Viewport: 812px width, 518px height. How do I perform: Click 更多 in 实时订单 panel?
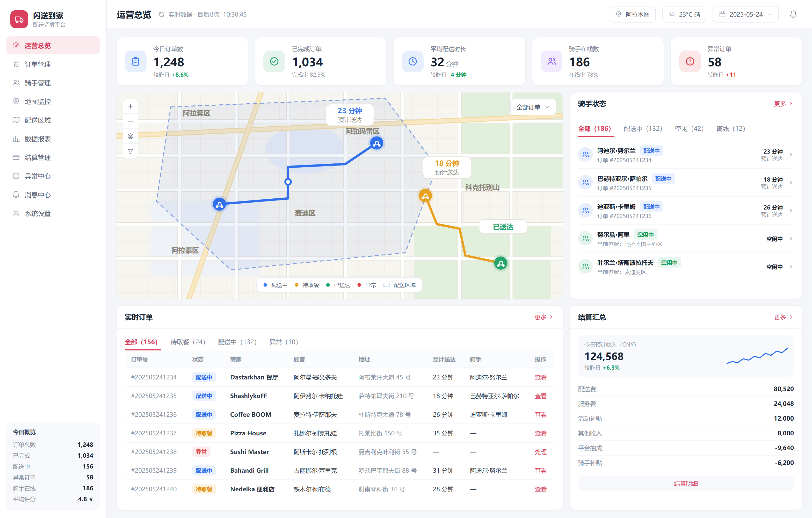click(x=543, y=317)
